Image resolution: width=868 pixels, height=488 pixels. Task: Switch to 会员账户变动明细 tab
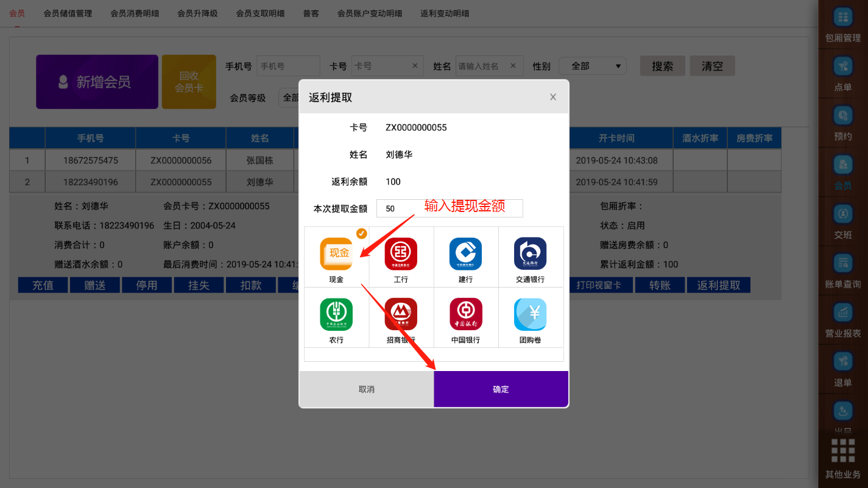[x=370, y=13]
